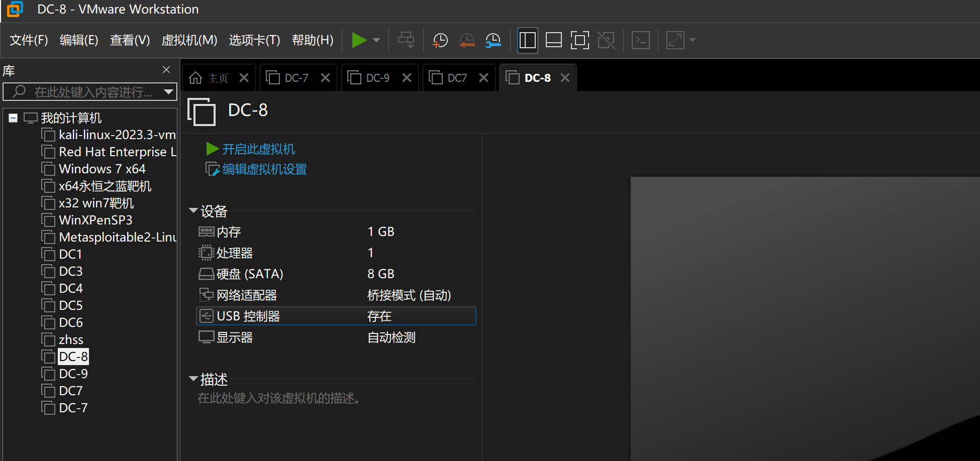The image size is (980, 461).
Task: Select kali-linux-2023.3 VM in library
Action: click(x=117, y=135)
